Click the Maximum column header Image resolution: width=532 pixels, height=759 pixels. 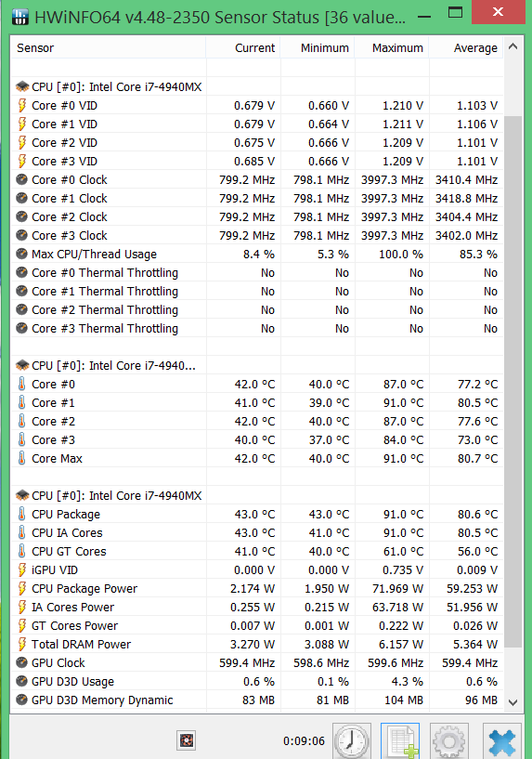[392, 48]
